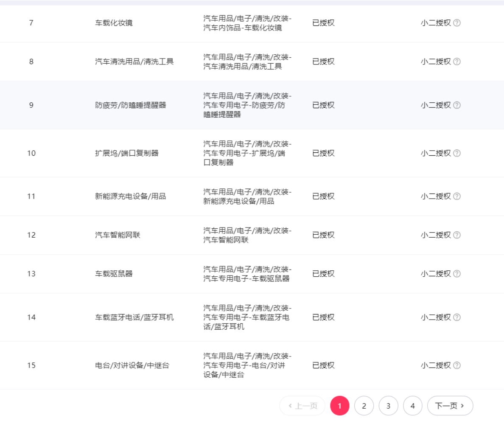Click help icon beside 小二授权 in row 7

click(x=457, y=23)
